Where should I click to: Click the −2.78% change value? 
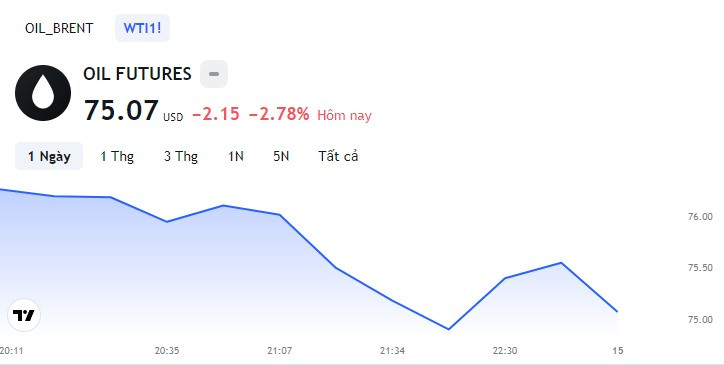pyautogui.click(x=279, y=114)
